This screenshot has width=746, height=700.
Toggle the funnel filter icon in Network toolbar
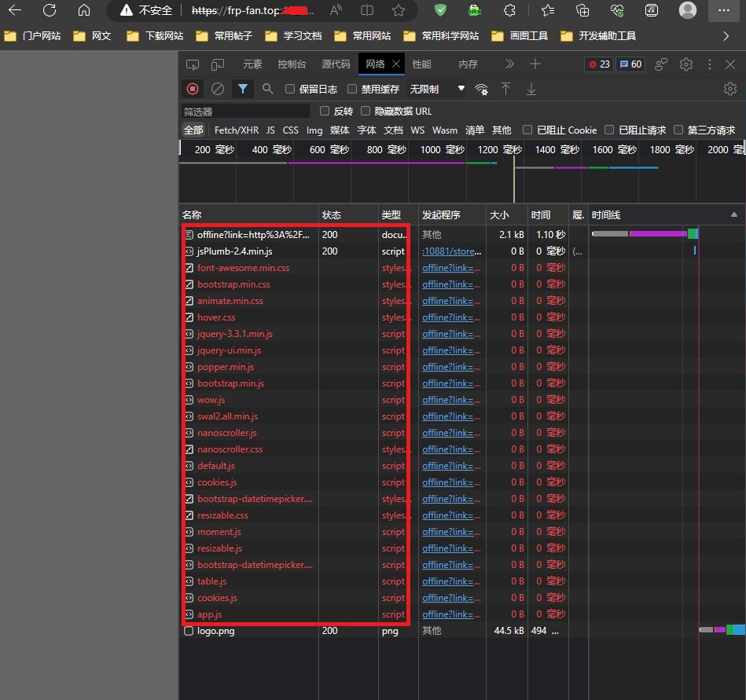pyautogui.click(x=243, y=89)
